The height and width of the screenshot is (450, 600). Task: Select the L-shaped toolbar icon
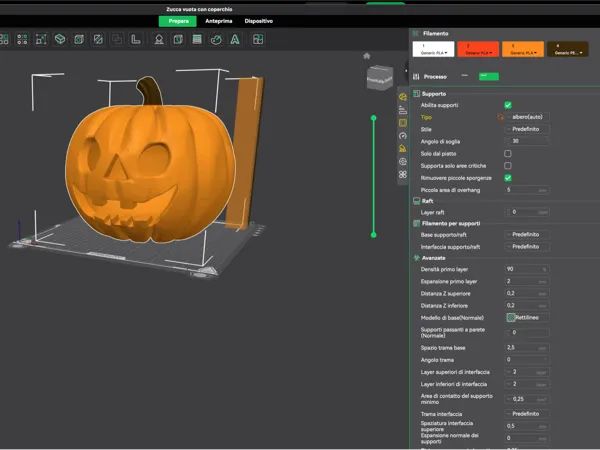[136, 39]
